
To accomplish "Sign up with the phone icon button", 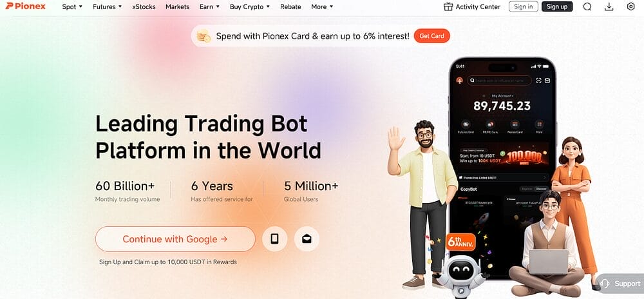I will pos(275,239).
